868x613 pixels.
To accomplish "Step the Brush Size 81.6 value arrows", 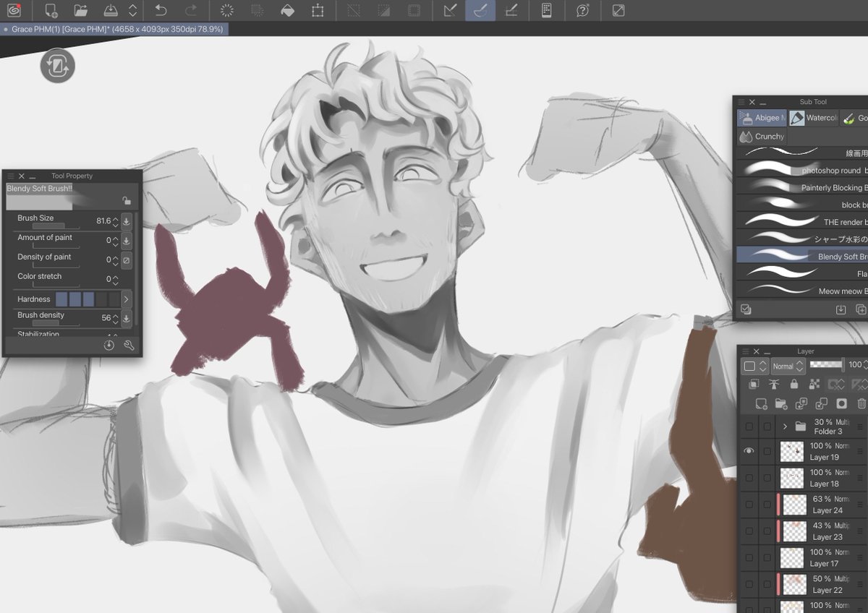I will [x=115, y=221].
